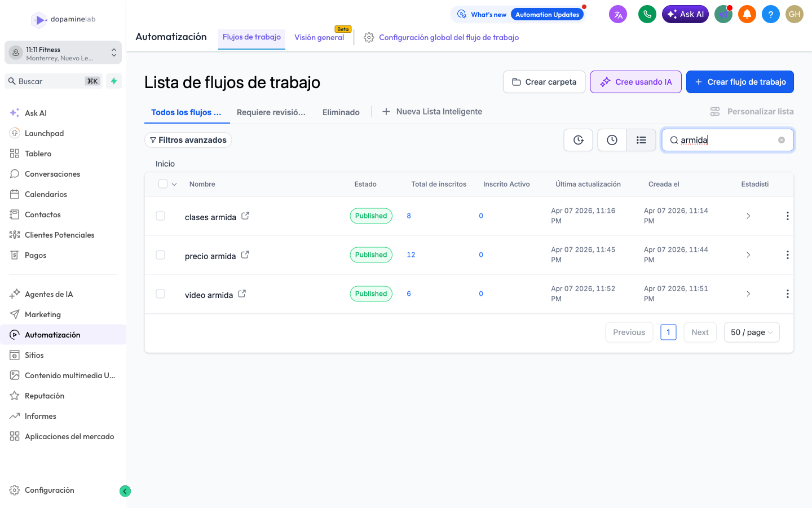Click the Ask AI purple header button
The image size is (812, 508).
pyautogui.click(x=685, y=15)
